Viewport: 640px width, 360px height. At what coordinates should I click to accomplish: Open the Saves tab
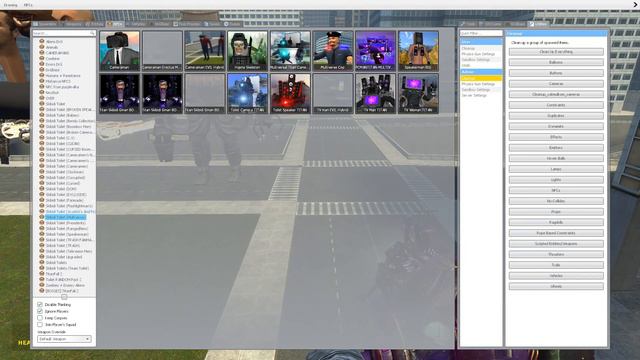coord(232,24)
